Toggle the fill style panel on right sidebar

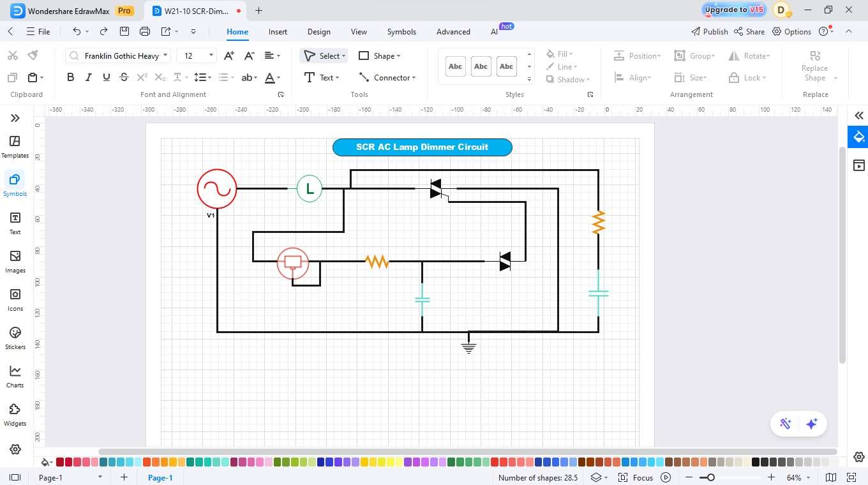click(858, 137)
